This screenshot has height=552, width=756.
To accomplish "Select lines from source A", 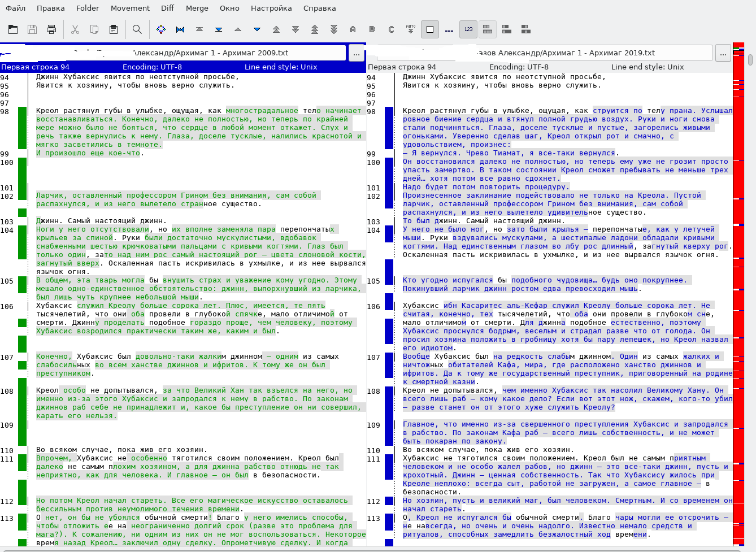I will (353, 29).
